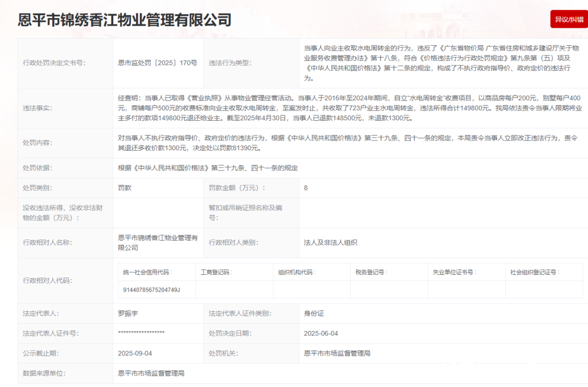Screen dimensions: 588x387
Task: Click the ID type value 身份证
Action: 314,314
